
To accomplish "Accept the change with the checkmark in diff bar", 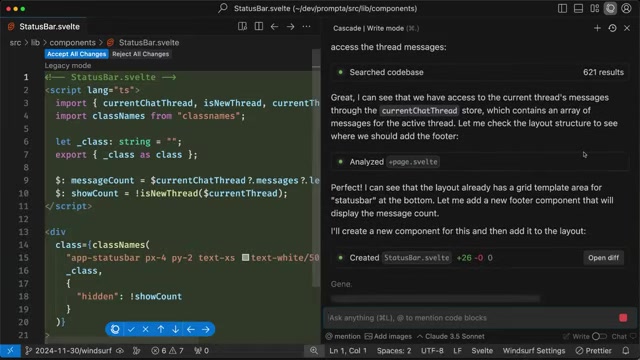I will tap(131, 329).
